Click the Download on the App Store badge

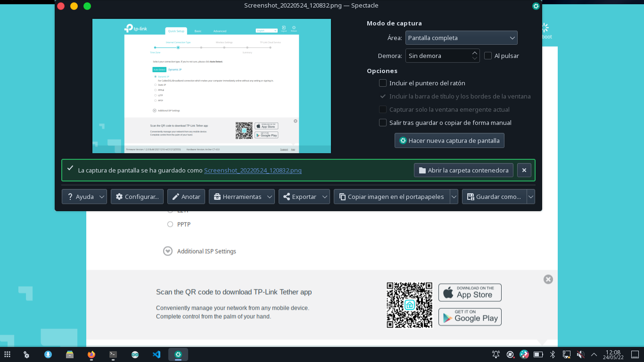(470, 292)
